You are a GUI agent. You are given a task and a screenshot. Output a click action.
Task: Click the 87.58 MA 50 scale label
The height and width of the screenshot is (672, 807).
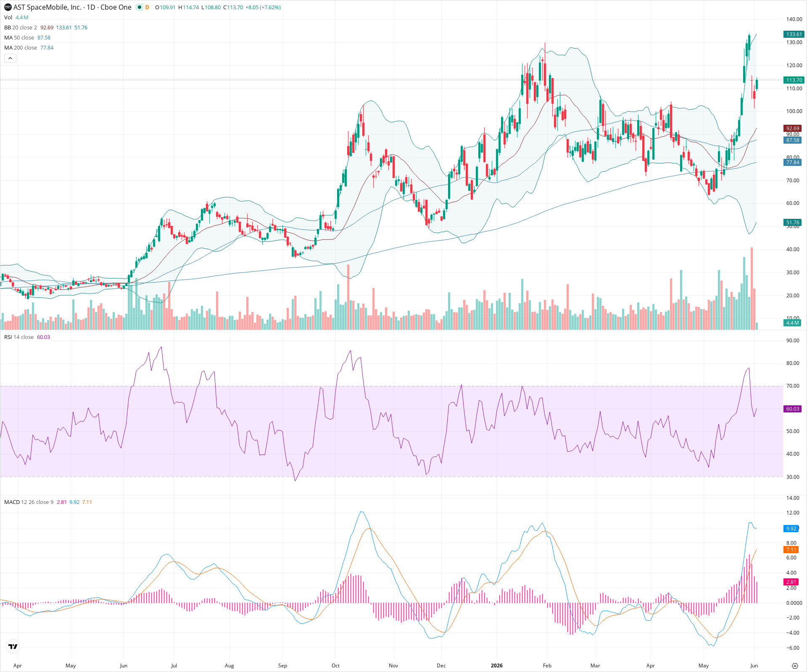(x=793, y=140)
